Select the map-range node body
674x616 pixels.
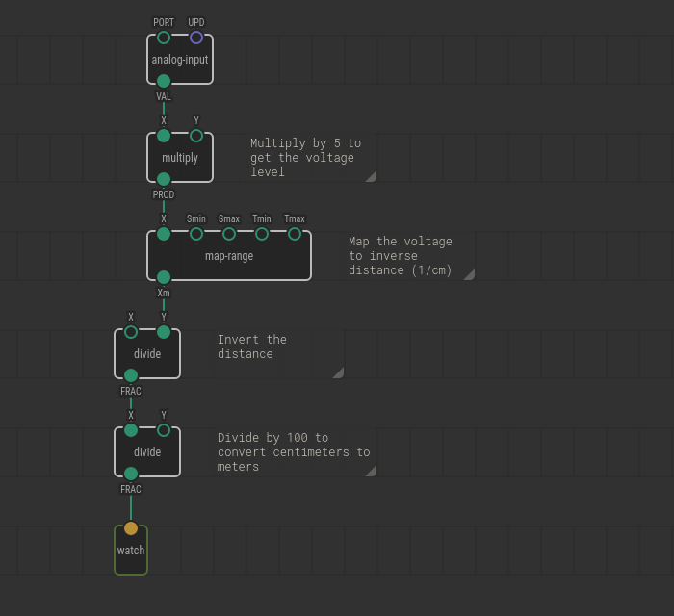click(229, 256)
